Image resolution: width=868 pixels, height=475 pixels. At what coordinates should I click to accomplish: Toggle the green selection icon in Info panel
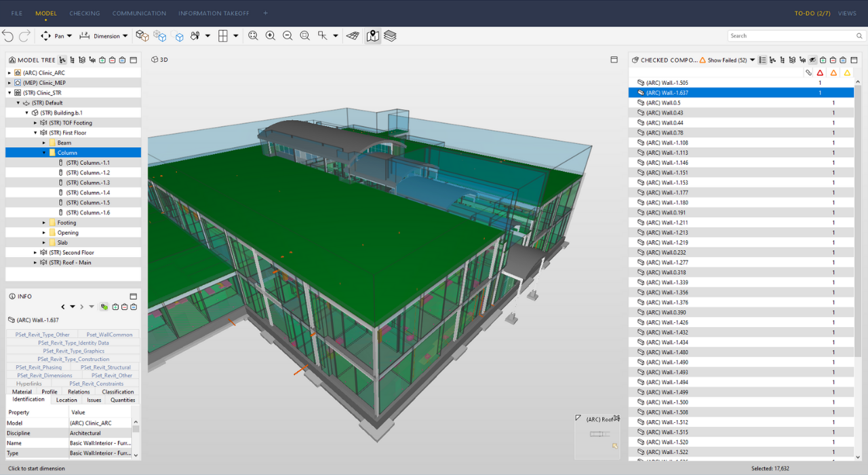[104, 307]
